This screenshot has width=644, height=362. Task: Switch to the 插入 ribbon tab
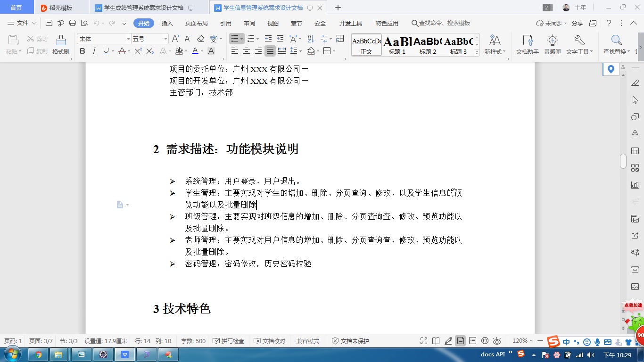click(x=167, y=23)
